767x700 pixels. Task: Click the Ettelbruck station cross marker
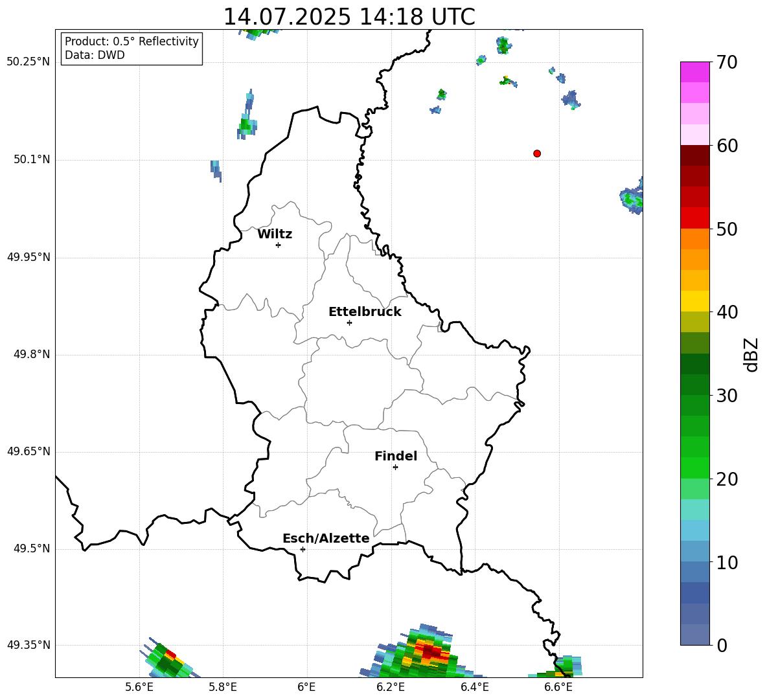click(349, 322)
